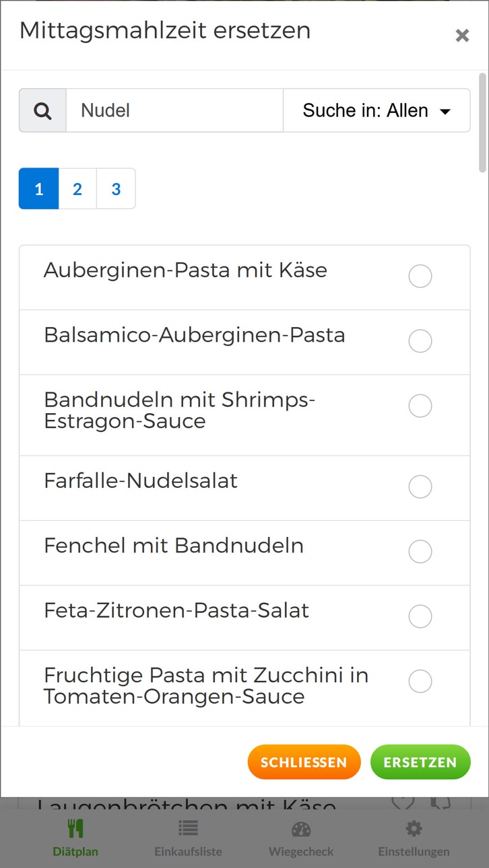Select Fenchel mit Bandnudeln radio button

click(420, 551)
